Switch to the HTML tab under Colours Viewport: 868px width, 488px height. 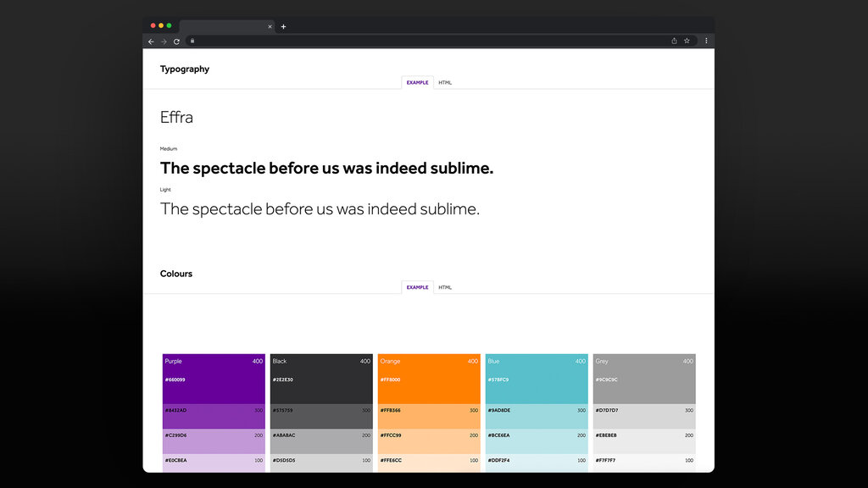(445, 287)
